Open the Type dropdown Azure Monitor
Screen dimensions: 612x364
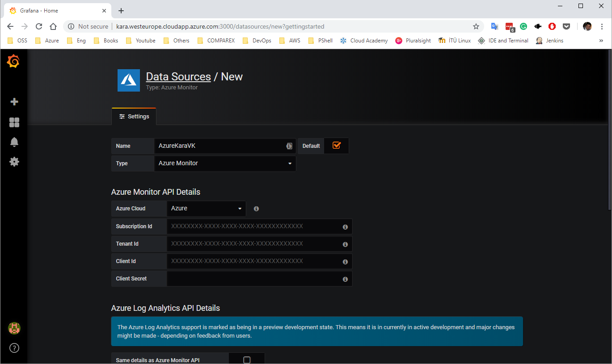coord(225,163)
